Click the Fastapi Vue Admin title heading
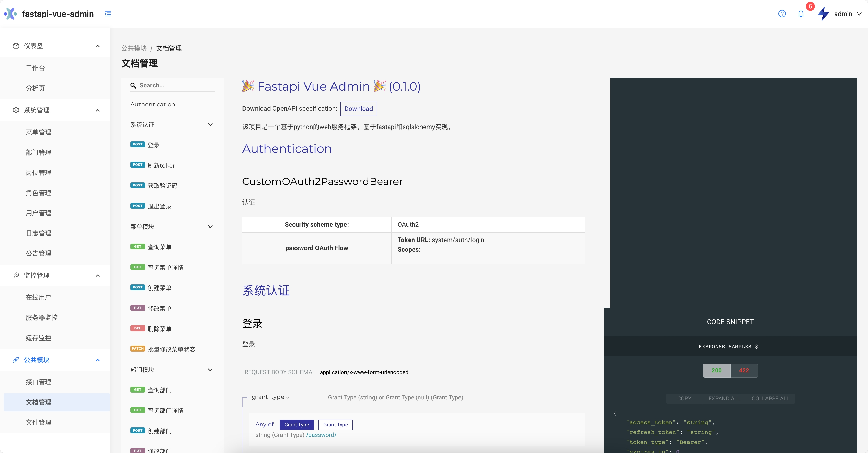The image size is (868, 453). [x=331, y=86]
